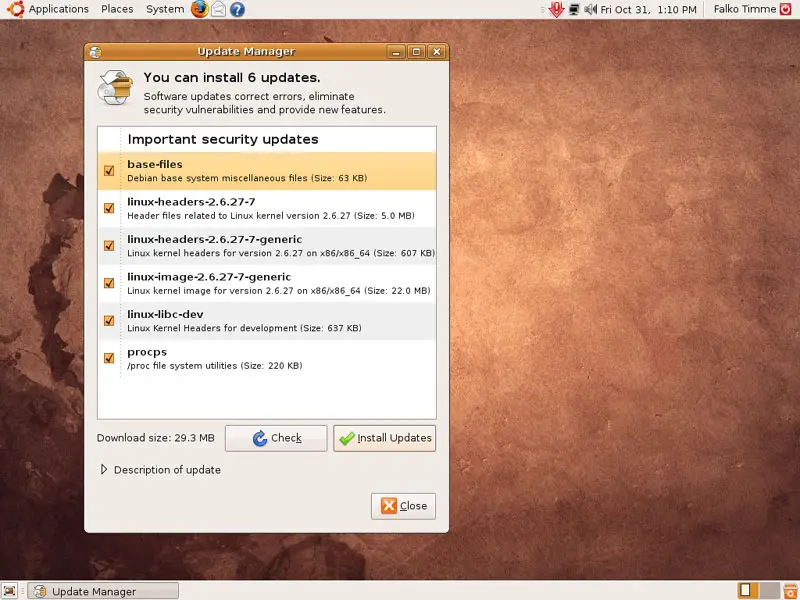Switch to the second workspace in the switcher

click(767, 590)
